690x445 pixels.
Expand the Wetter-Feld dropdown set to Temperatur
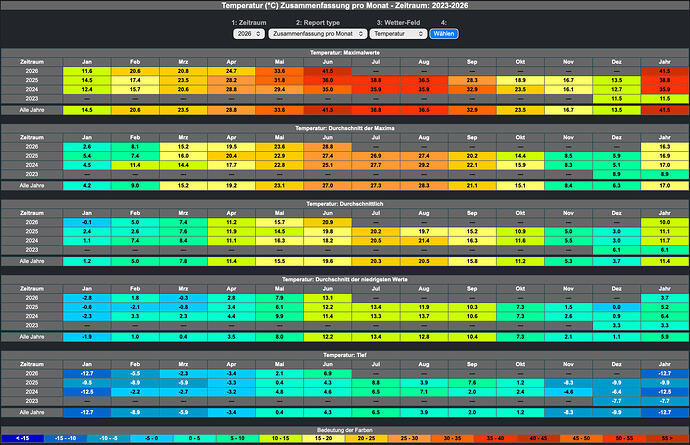(398, 34)
